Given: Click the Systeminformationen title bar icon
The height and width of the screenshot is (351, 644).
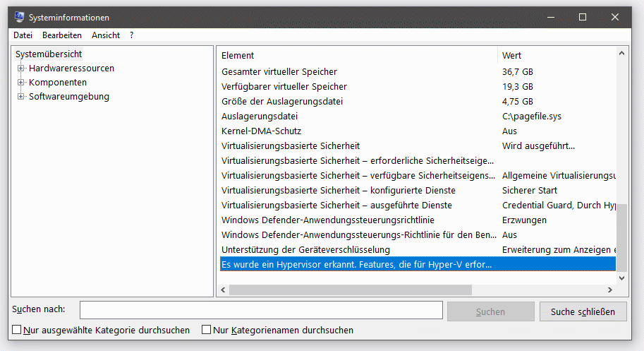Looking at the screenshot, I should coord(19,17).
